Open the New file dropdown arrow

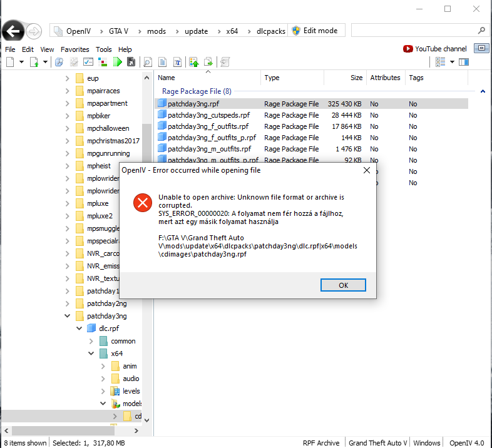coord(22,62)
